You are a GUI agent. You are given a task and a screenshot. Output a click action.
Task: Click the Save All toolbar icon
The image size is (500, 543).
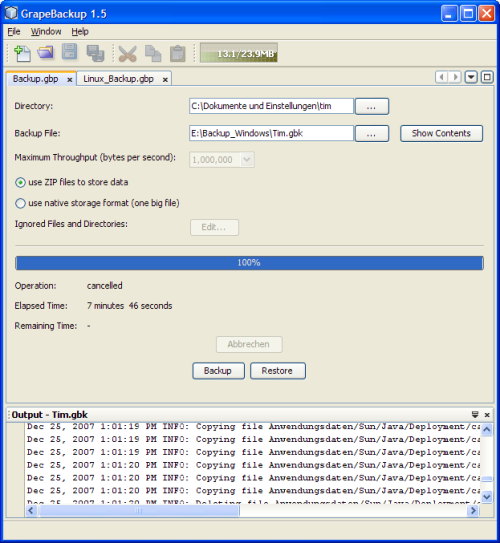[95, 53]
